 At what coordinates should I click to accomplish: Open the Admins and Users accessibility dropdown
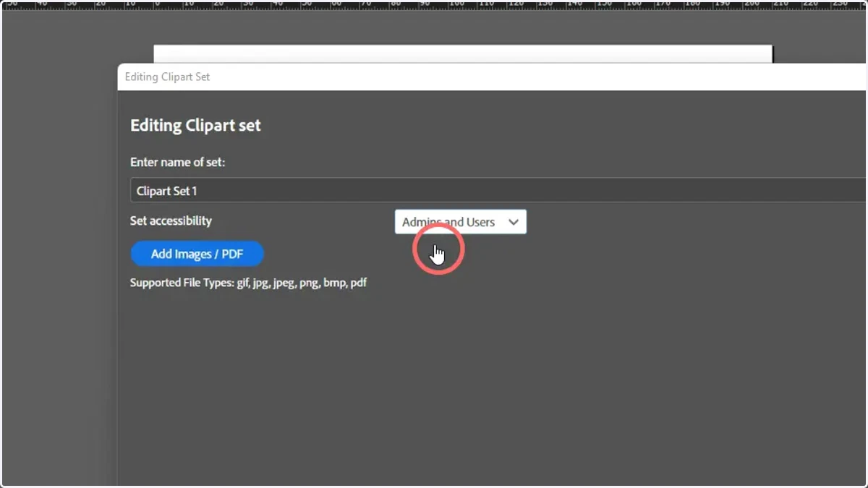pos(461,222)
